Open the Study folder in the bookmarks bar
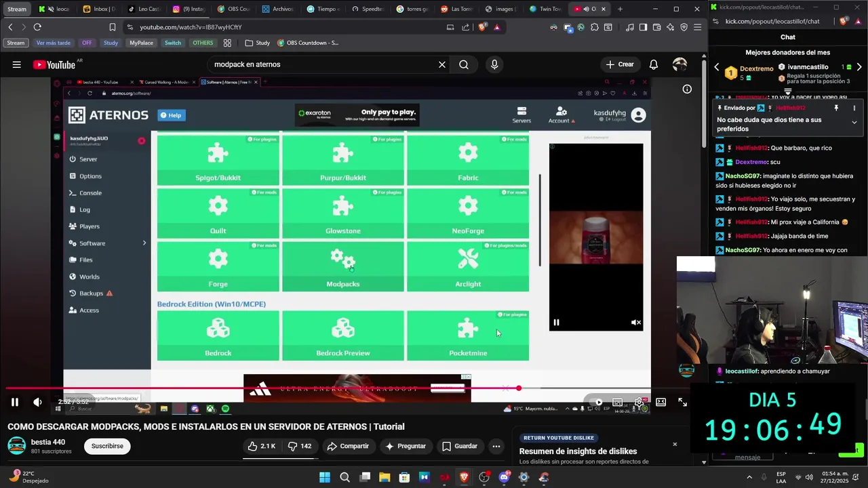This screenshot has height=488, width=868. [258, 43]
